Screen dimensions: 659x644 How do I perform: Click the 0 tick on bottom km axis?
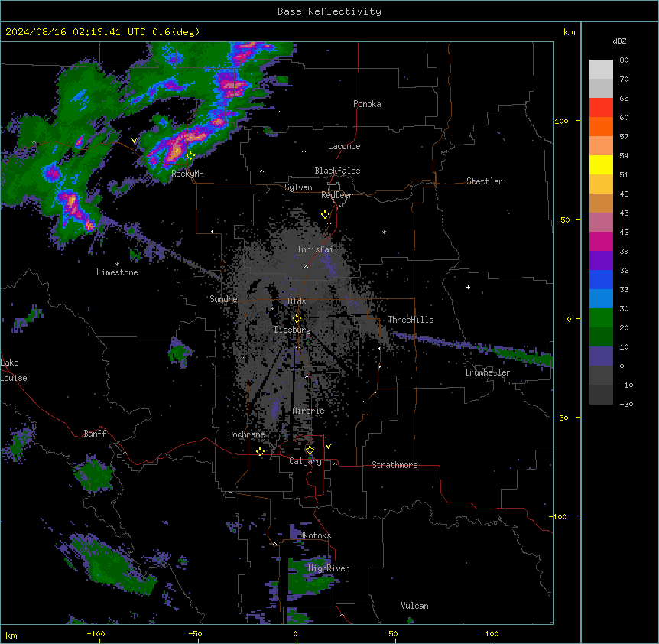(295, 633)
